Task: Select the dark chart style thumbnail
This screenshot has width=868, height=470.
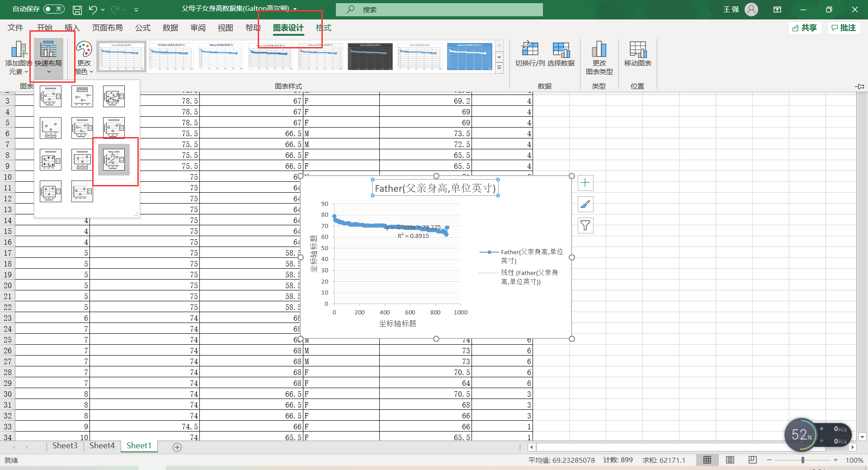Action: tap(370, 57)
